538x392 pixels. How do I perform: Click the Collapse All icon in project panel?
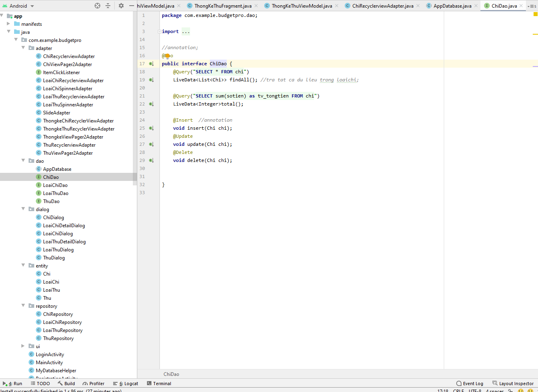point(108,6)
